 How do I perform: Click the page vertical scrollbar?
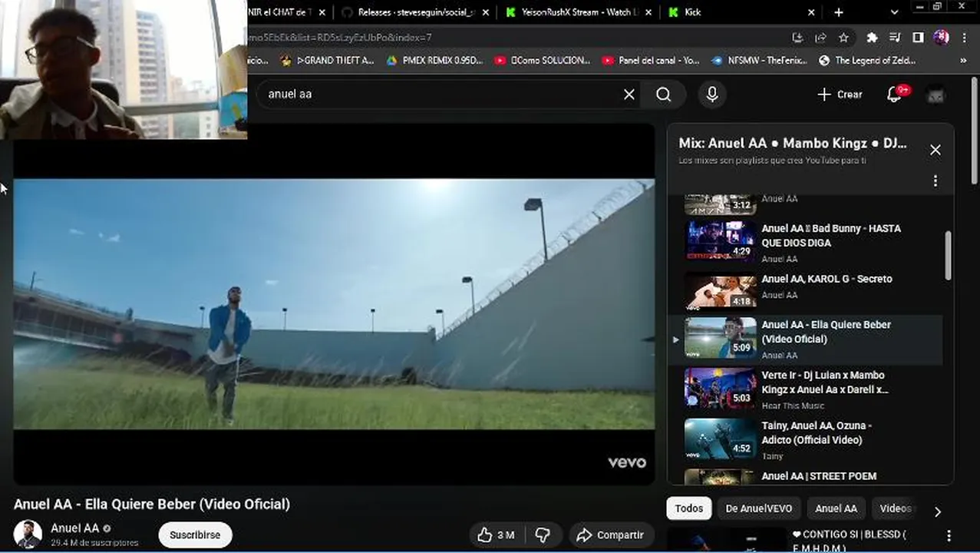point(975,131)
